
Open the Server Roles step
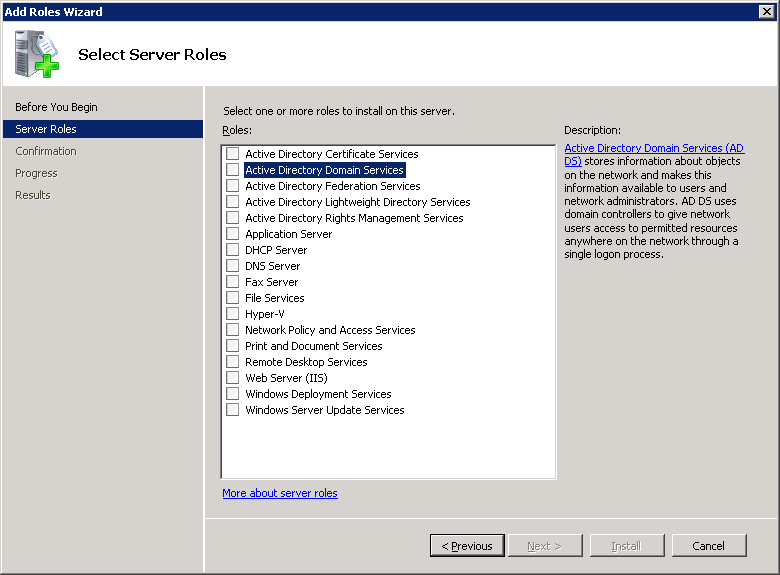(103, 129)
